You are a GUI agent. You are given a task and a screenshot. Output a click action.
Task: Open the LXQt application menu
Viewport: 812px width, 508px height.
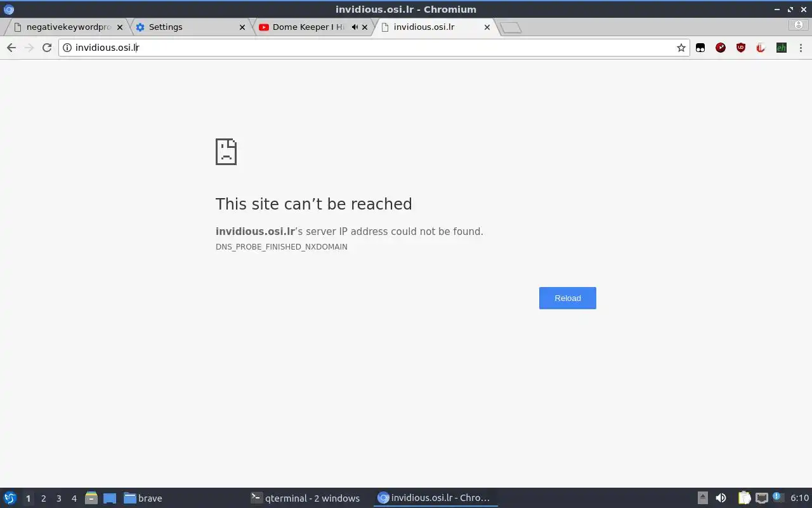click(10, 498)
